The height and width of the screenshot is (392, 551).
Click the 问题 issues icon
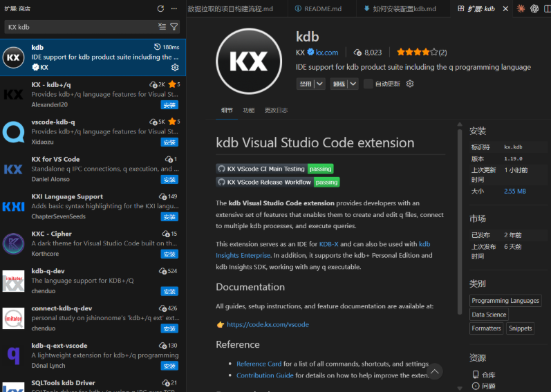click(x=476, y=386)
